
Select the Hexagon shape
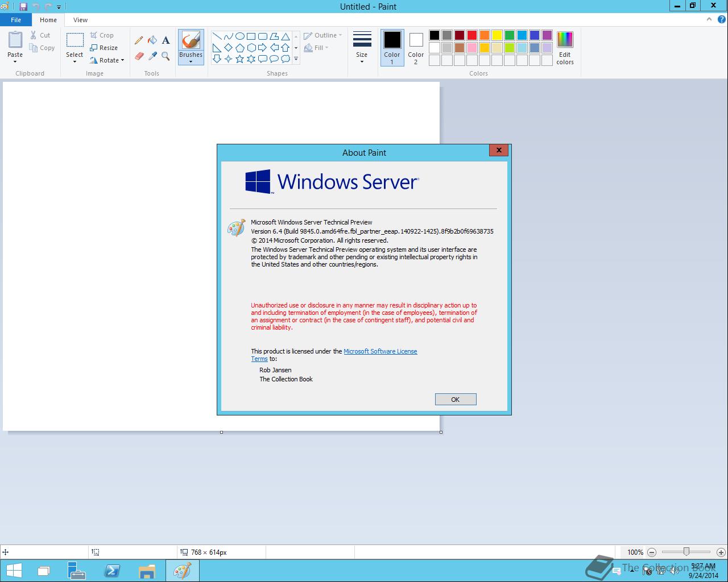pyautogui.click(x=251, y=47)
